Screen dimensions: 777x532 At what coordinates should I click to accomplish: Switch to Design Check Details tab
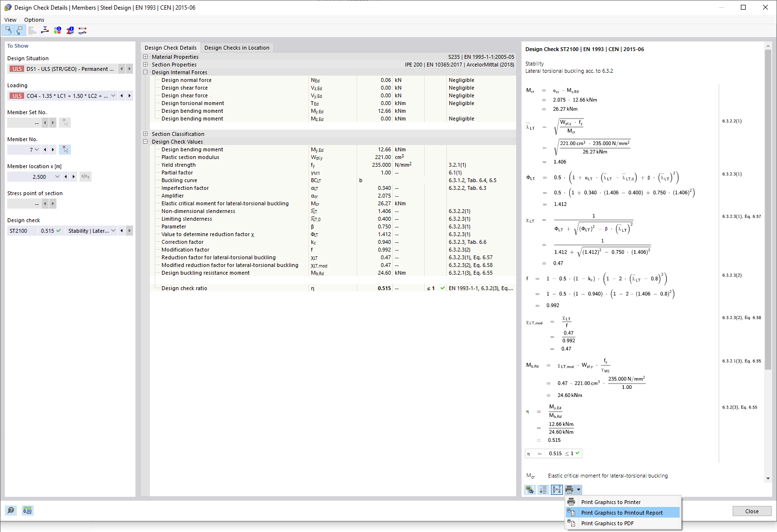coord(171,48)
